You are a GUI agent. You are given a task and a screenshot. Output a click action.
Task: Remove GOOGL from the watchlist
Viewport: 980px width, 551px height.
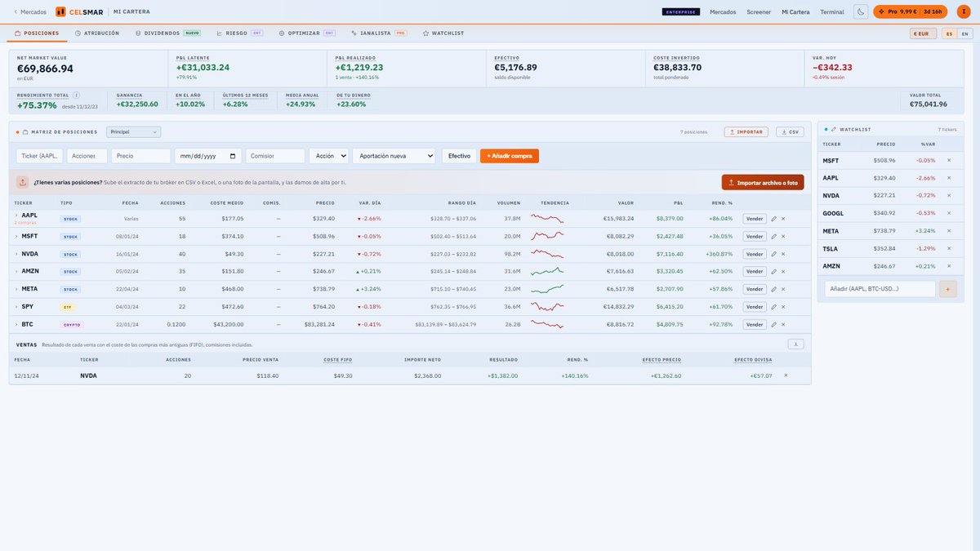pos(949,213)
